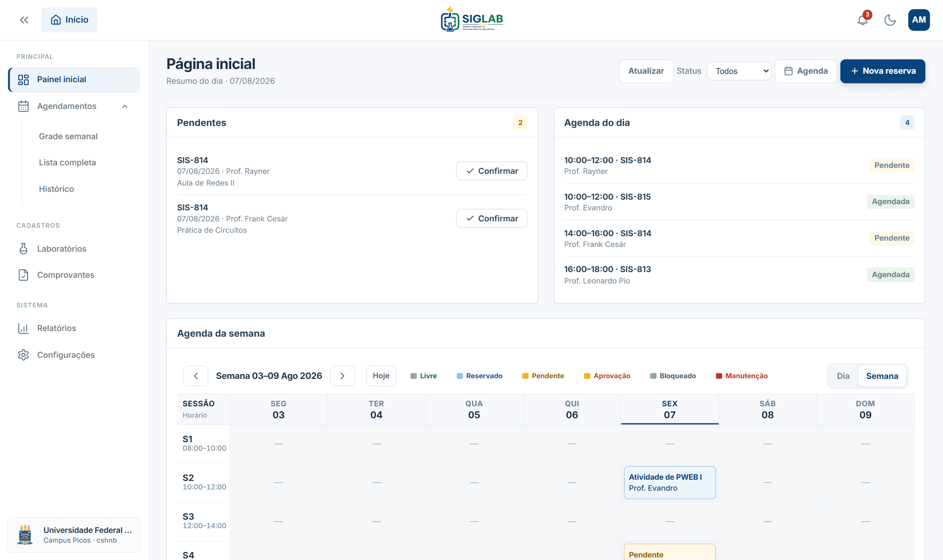Go to previous week arrow
Viewport: 943px width, 560px height.
pyautogui.click(x=195, y=376)
